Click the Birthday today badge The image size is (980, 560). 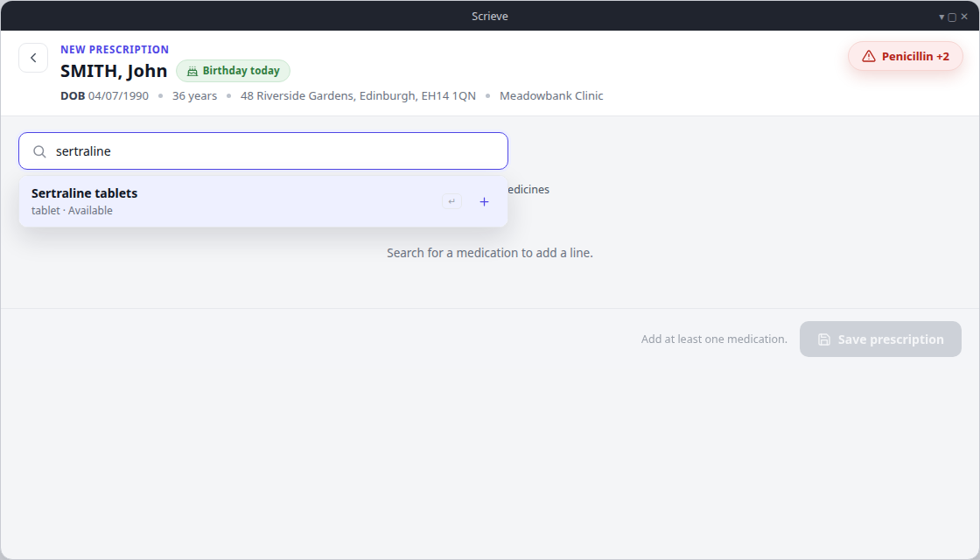[233, 71]
